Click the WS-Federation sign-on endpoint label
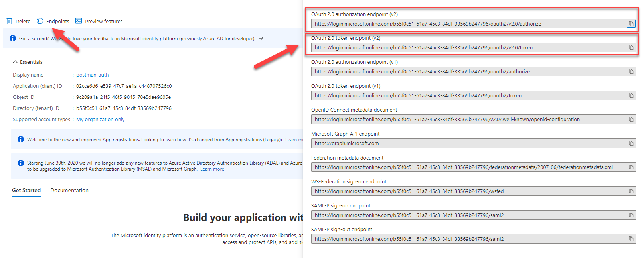This screenshot has height=258, width=644. (x=349, y=181)
